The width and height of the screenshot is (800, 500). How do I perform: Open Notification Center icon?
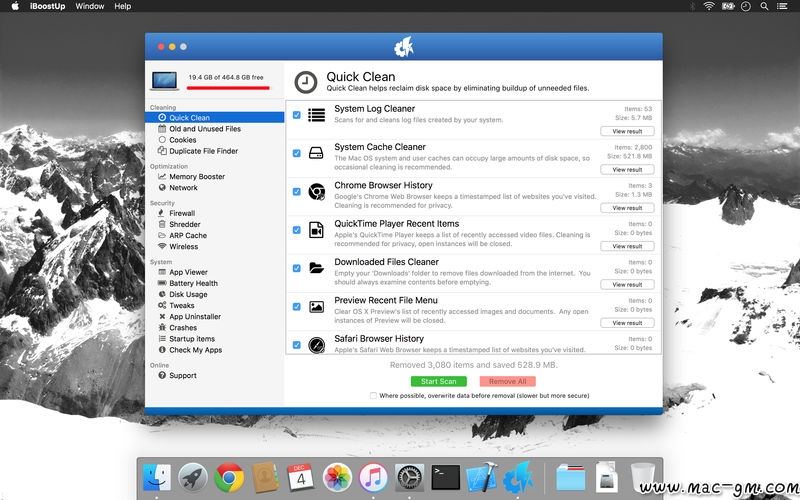pos(782,6)
